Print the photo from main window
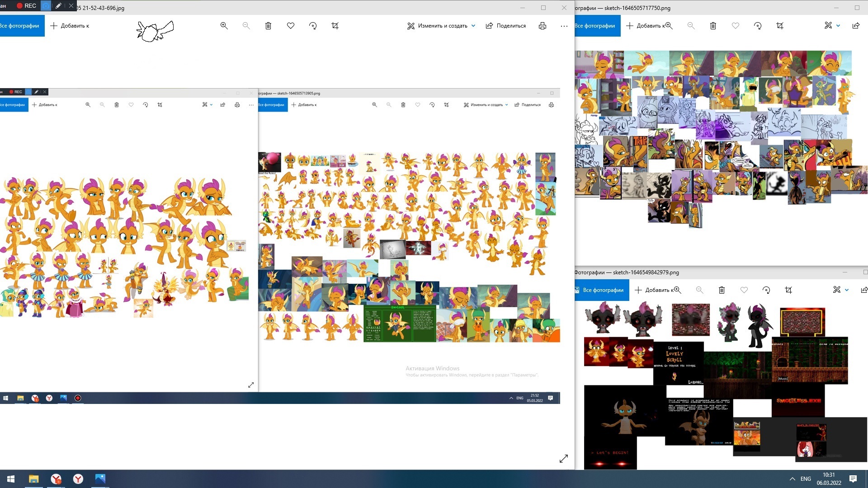The height and width of the screenshot is (488, 868). [542, 26]
